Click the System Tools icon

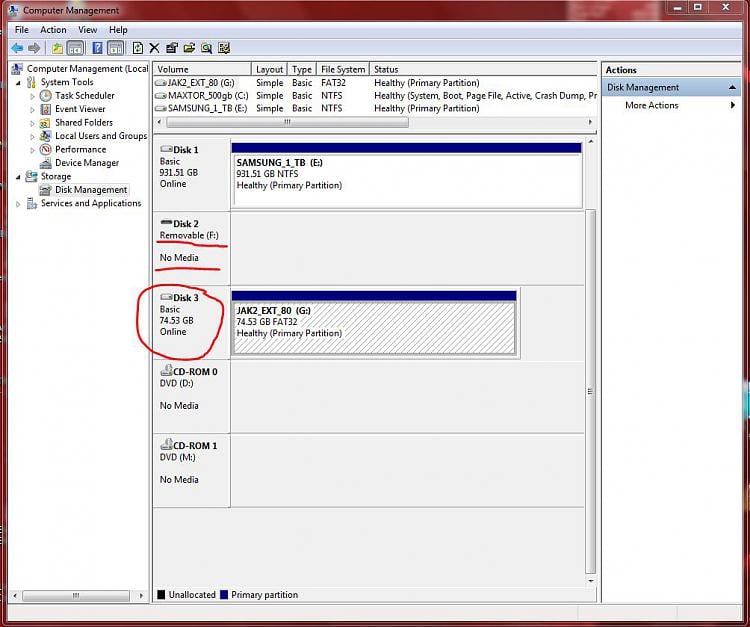pyautogui.click(x=32, y=82)
